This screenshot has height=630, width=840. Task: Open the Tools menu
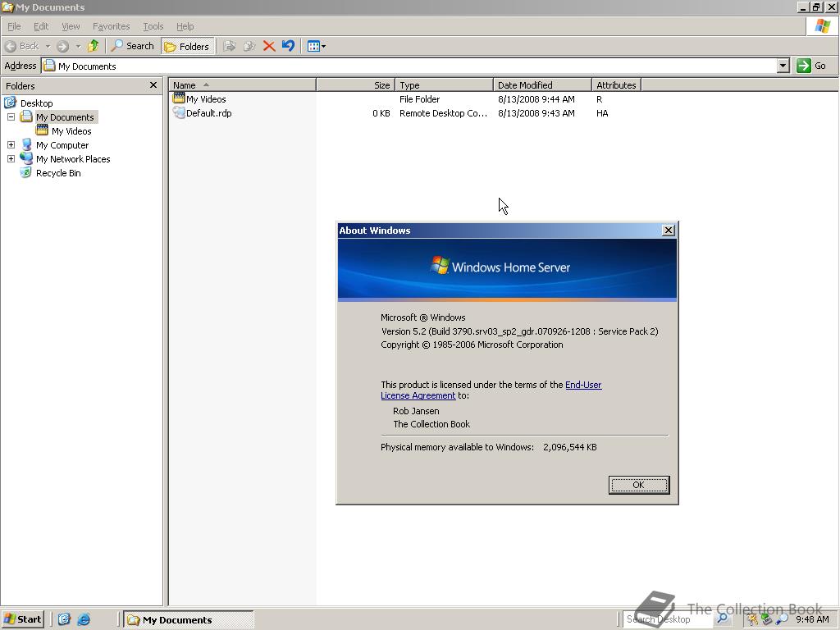[x=153, y=26]
